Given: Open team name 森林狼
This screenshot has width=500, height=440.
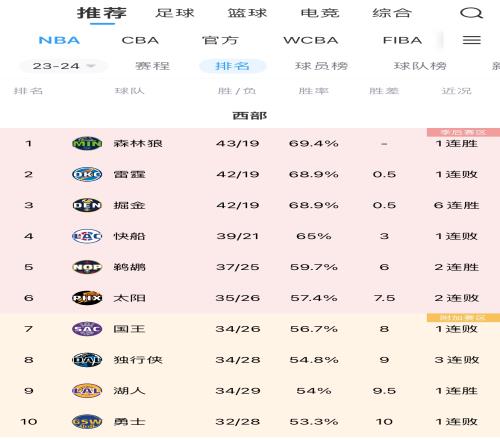Looking at the screenshot, I should click(x=138, y=144).
